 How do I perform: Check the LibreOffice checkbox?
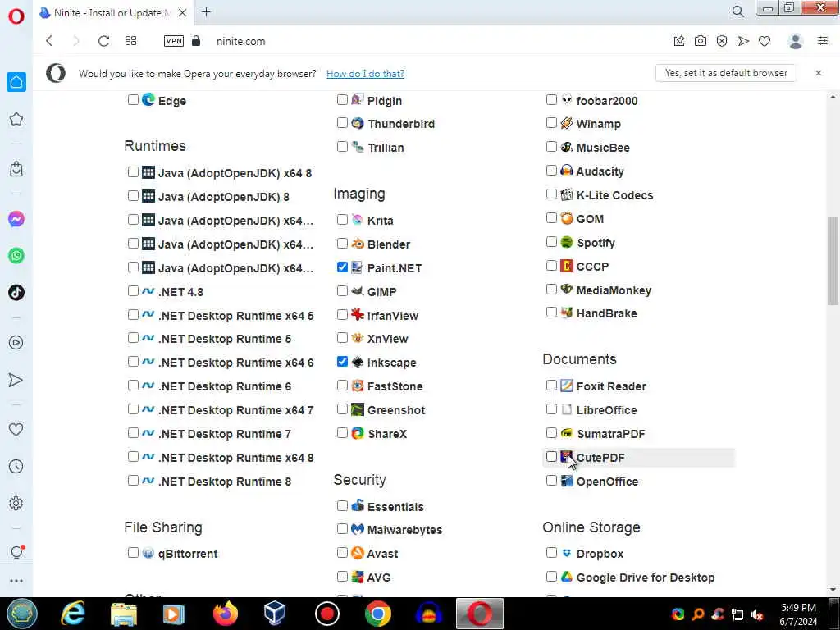(551, 409)
